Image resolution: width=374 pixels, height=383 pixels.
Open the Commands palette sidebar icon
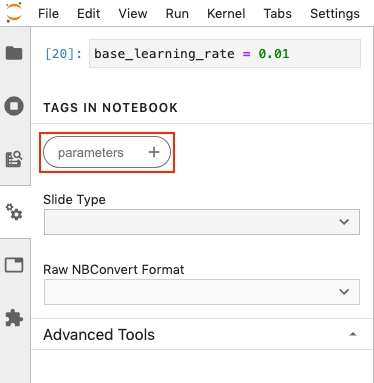click(14, 159)
